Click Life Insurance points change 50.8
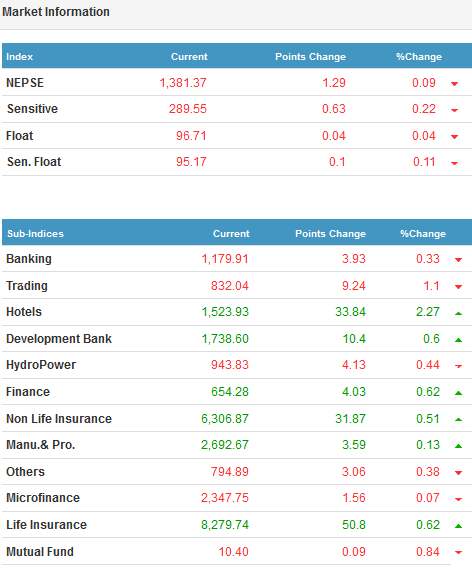Image resolution: width=472 pixels, height=570 pixels. (x=354, y=525)
